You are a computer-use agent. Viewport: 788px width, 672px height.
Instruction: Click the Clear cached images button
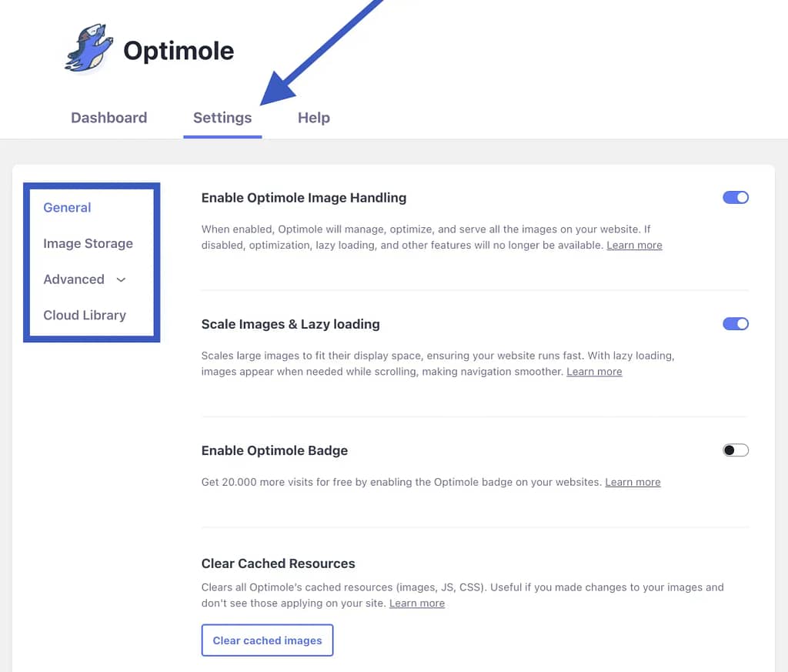coord(267,640)
